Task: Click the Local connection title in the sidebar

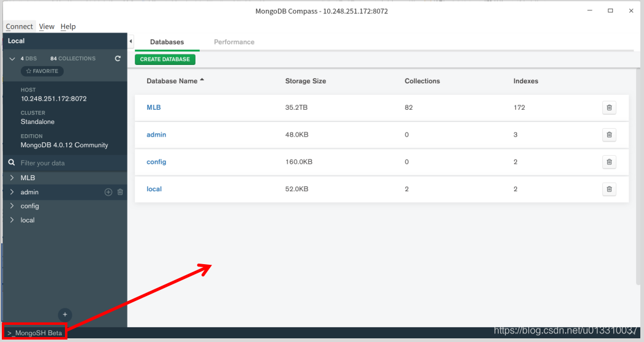Action: (x=16, y=40)
